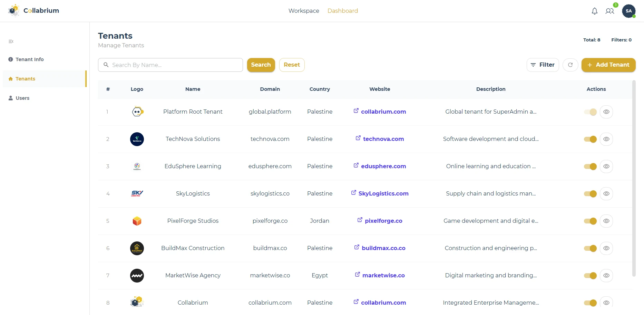
Task: Switch to the Dashboard tab
Action: pos(343,11)
